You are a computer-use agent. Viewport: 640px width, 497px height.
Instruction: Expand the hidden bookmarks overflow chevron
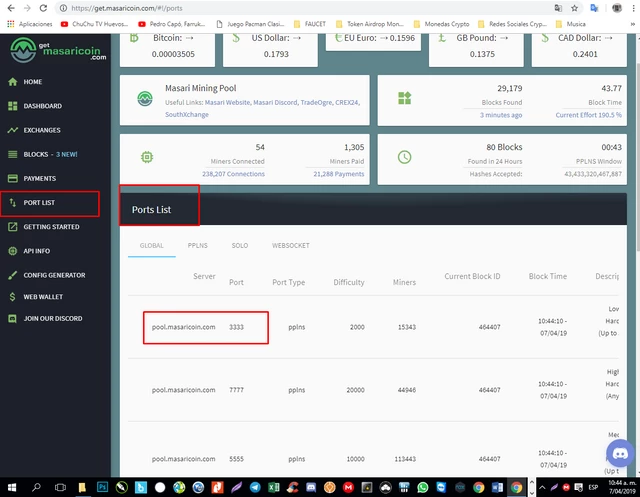click(633, 24)
